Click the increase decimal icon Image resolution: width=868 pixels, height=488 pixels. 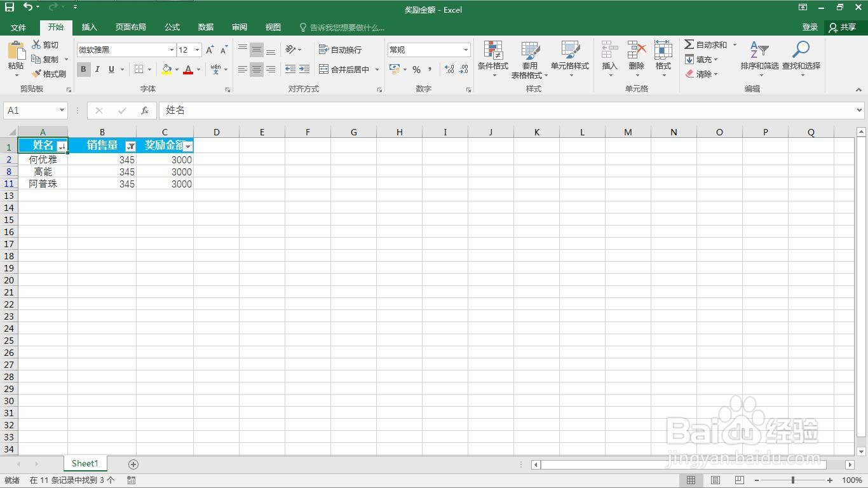[x=449, y=69]
